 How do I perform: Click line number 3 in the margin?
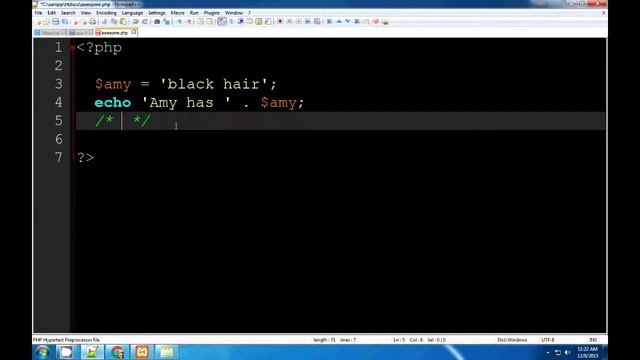pos(59,84)
